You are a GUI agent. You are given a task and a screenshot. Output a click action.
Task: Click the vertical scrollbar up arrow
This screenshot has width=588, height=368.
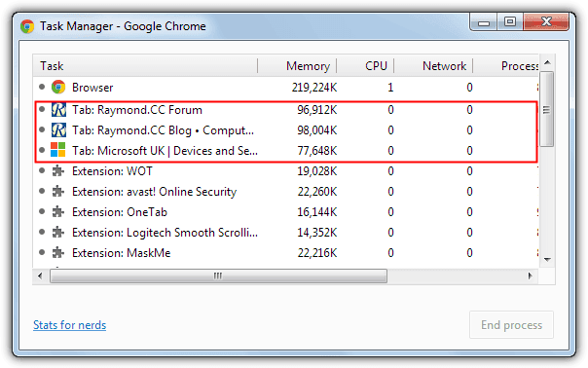click(547, 62)
